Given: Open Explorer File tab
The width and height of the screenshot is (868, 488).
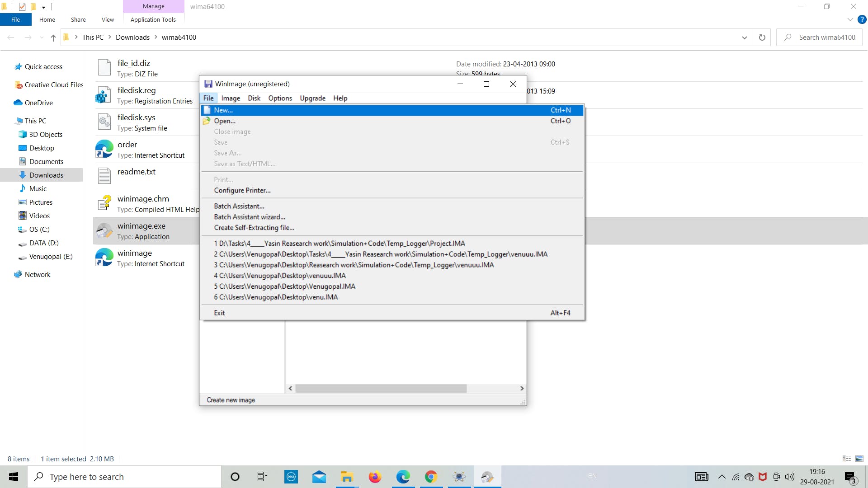Looking at the screenshot, I should [x=16, y=19].
